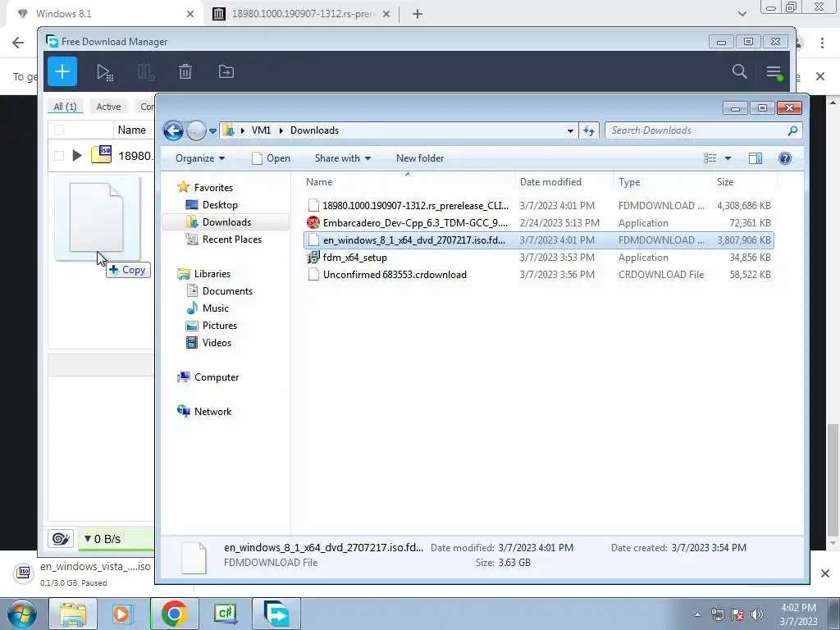Viewport: 840px width, 630px height.
Task: Refresh the Downloads folder view
Action: click(x=589, y=130)
